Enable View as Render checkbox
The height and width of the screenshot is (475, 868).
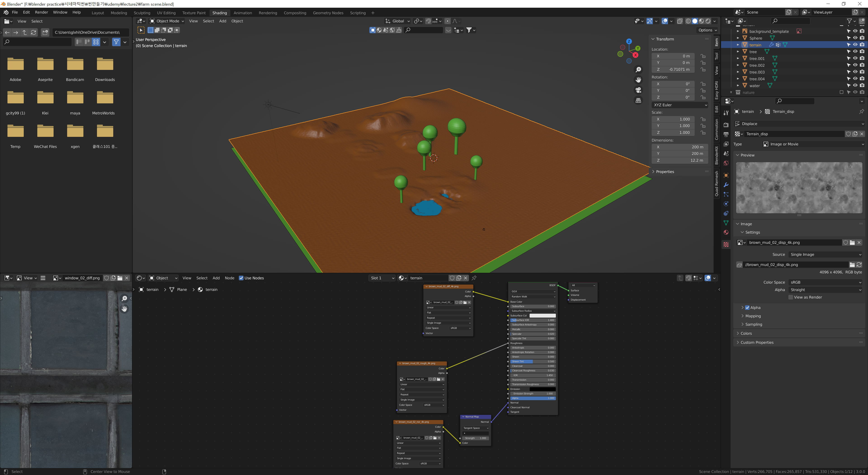tap(790, 297)
